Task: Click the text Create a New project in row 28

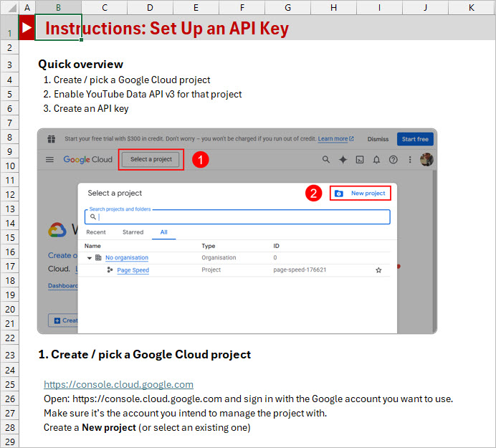Action: click(90, 427)
